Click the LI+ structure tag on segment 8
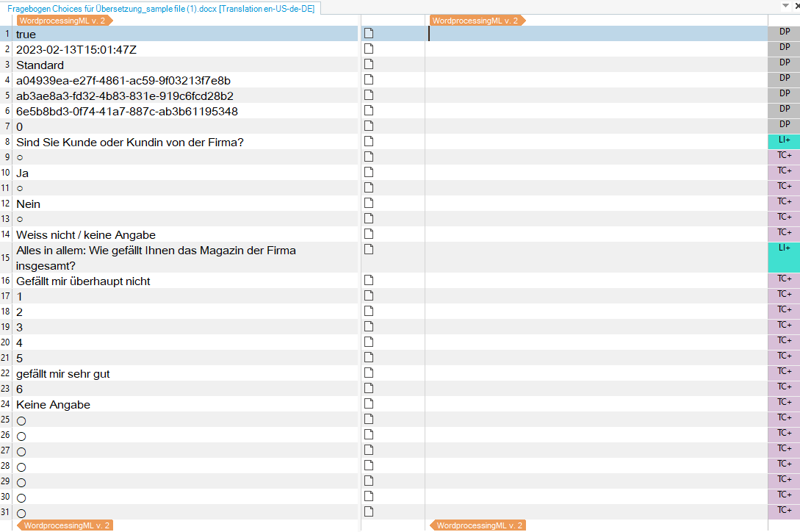The width and height of the screenshot is (800, 532). [784, 140]
